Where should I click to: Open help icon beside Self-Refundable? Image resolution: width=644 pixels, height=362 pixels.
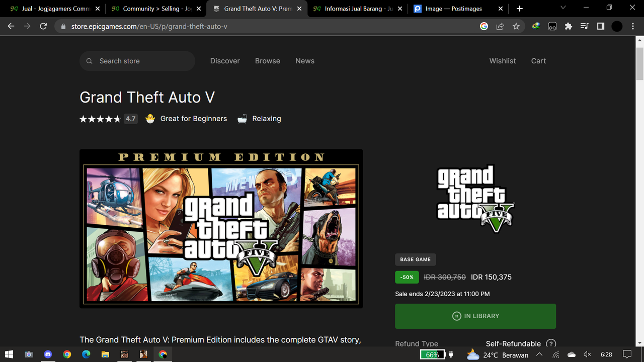pyautogui.click(x=551, y=343)
